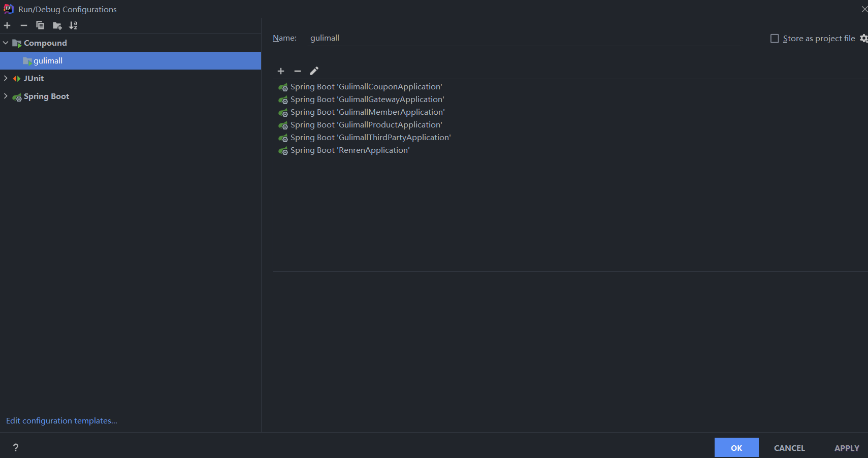Sort configurations alphabetically
The height and width of the screenshot is (458, 868).
74,25
